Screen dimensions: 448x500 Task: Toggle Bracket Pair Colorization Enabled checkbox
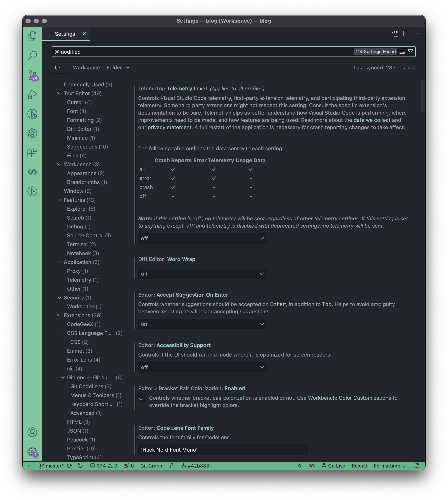pos(142,398)
